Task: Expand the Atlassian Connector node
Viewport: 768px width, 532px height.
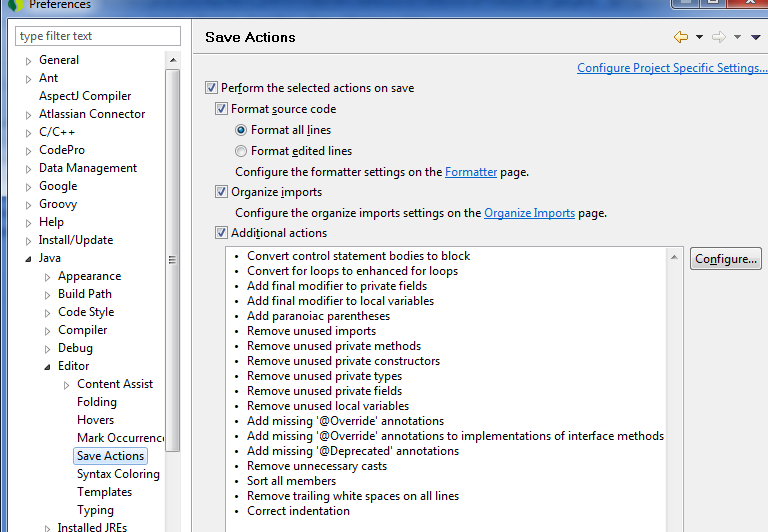Action: click(28, 115)
